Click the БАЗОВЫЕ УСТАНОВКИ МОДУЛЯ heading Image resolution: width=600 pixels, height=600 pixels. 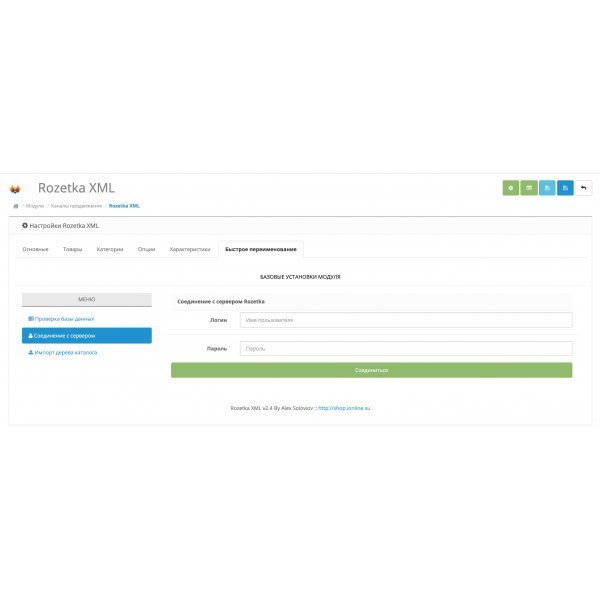(x=300, y=277)
